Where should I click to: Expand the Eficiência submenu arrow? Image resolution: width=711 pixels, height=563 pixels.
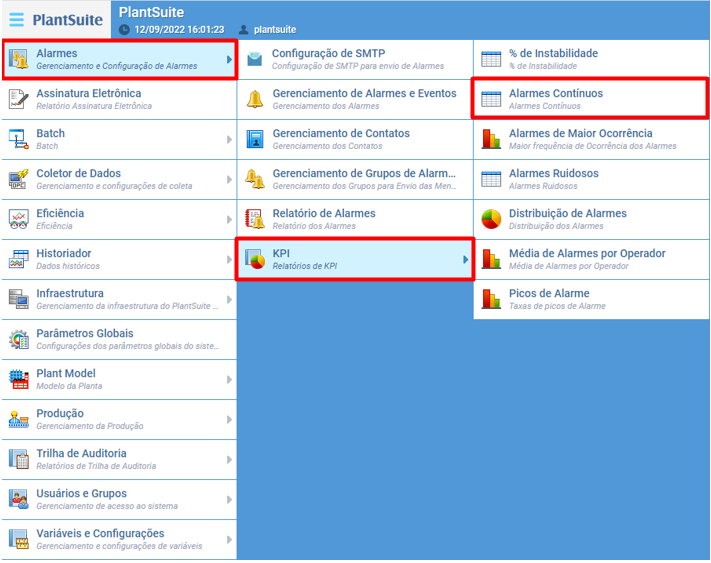coord(229,219)
